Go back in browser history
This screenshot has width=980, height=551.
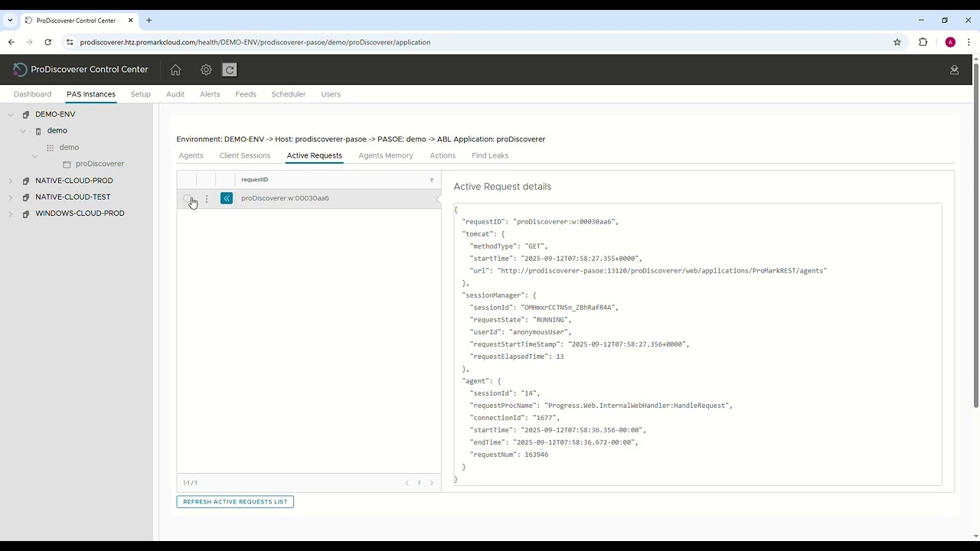click(11, 42)
